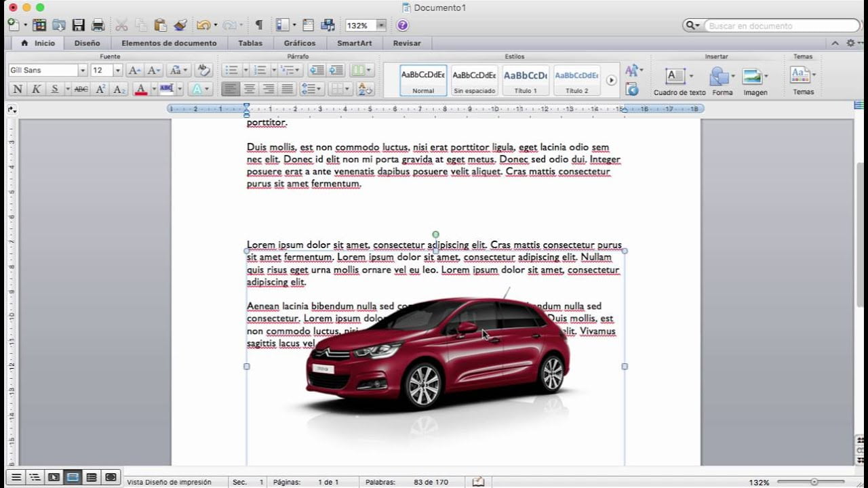Save the document with floppy icon
Viewport: 868px width, 488px height.
79,25
